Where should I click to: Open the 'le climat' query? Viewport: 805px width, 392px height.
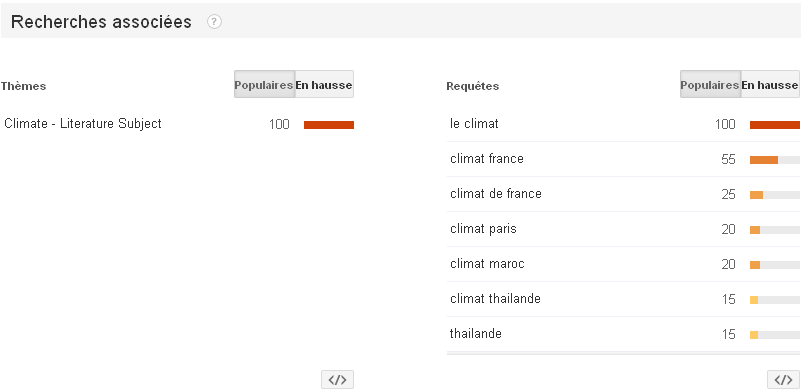pos(474,124)
